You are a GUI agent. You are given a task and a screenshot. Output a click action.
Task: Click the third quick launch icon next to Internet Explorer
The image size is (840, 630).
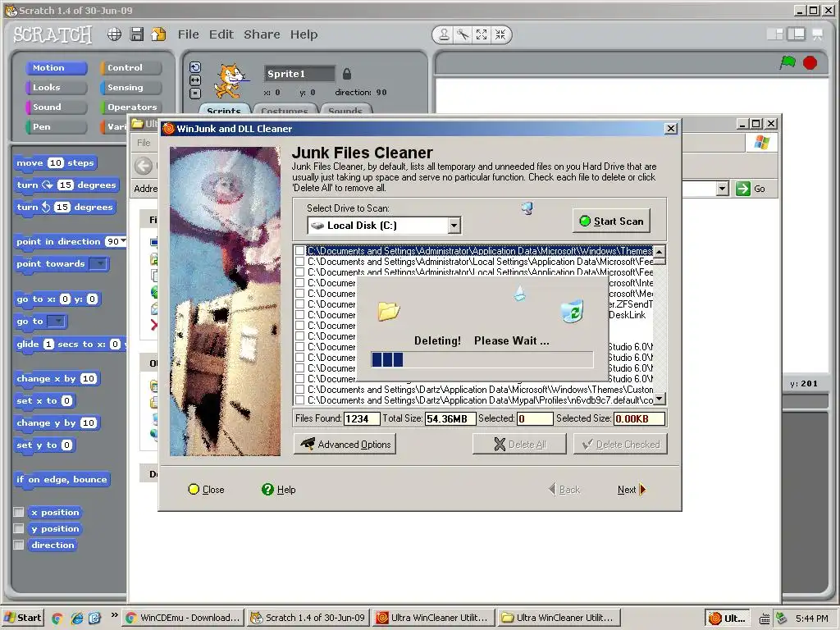click(x=95, y=619)
